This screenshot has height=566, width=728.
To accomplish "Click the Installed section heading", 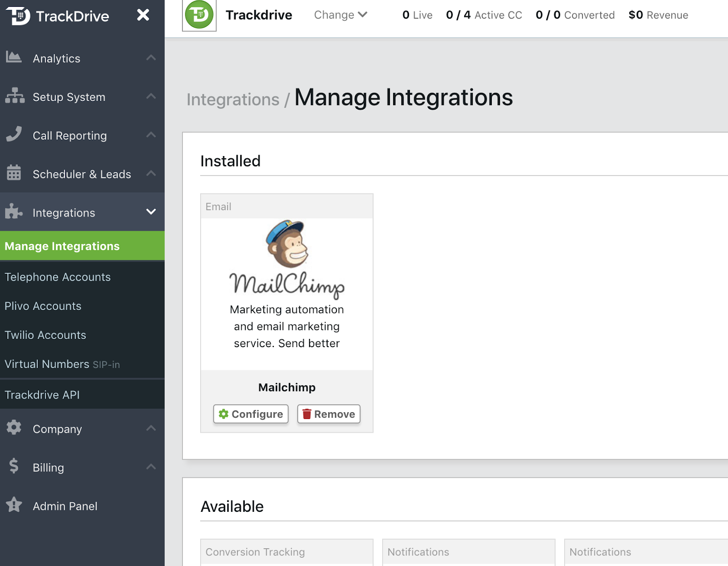I will [231, 161].
